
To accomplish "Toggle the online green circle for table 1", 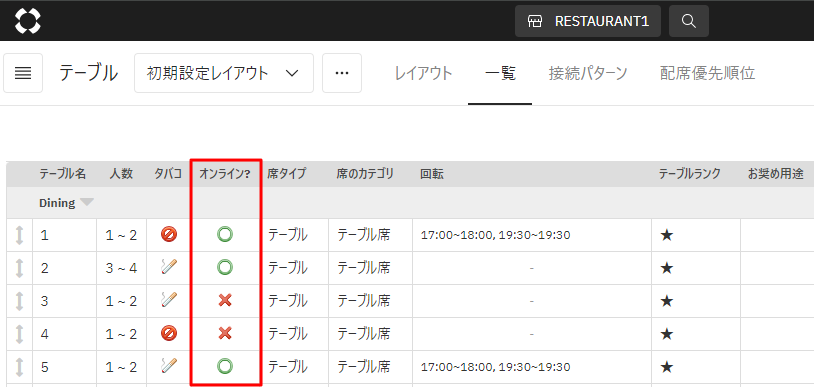I will [225, 234].
